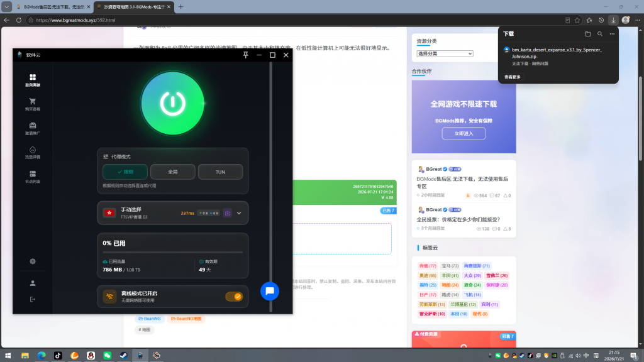This screenshot has height=362, width=644.
Task: Open Steam from the taskbar
Action: (124, 356)
